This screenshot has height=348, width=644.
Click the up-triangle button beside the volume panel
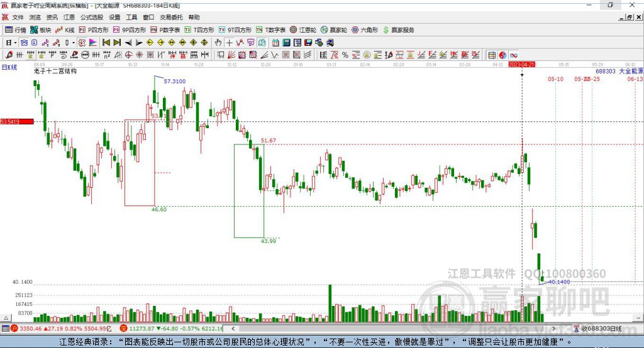(x=6, y=318)
